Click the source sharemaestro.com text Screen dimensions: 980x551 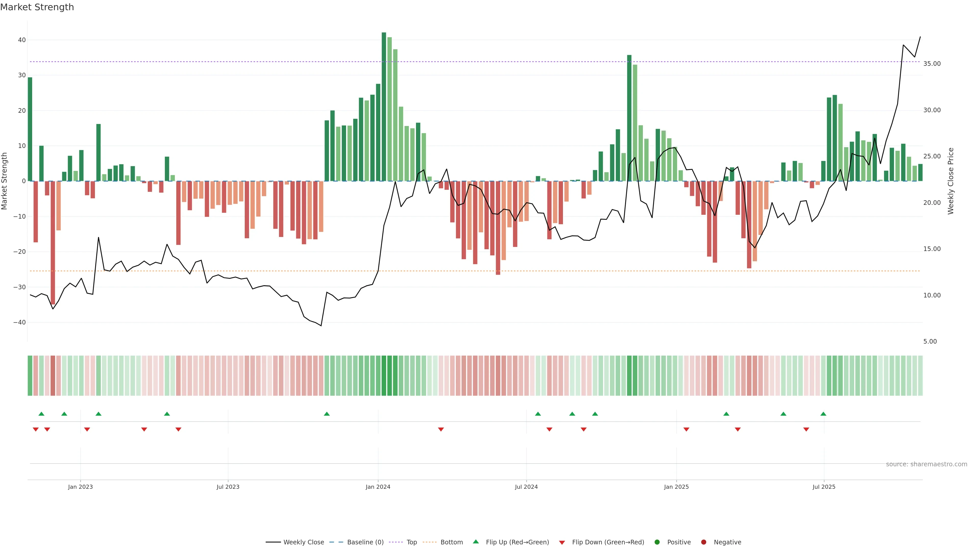click(x=926, y=464)
